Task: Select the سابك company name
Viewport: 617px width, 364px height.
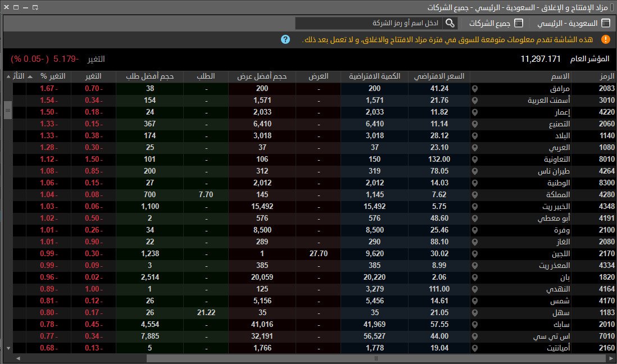Action: point(561,325)
